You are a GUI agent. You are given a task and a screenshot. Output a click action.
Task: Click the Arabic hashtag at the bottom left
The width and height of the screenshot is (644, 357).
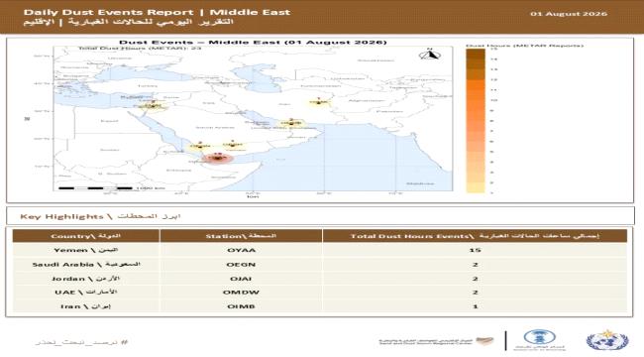(81, 342)
